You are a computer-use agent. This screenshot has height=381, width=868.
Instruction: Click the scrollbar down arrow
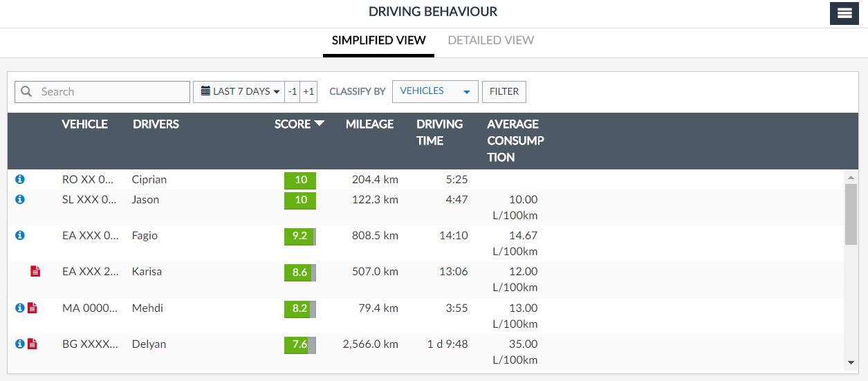tap(851, 362)
